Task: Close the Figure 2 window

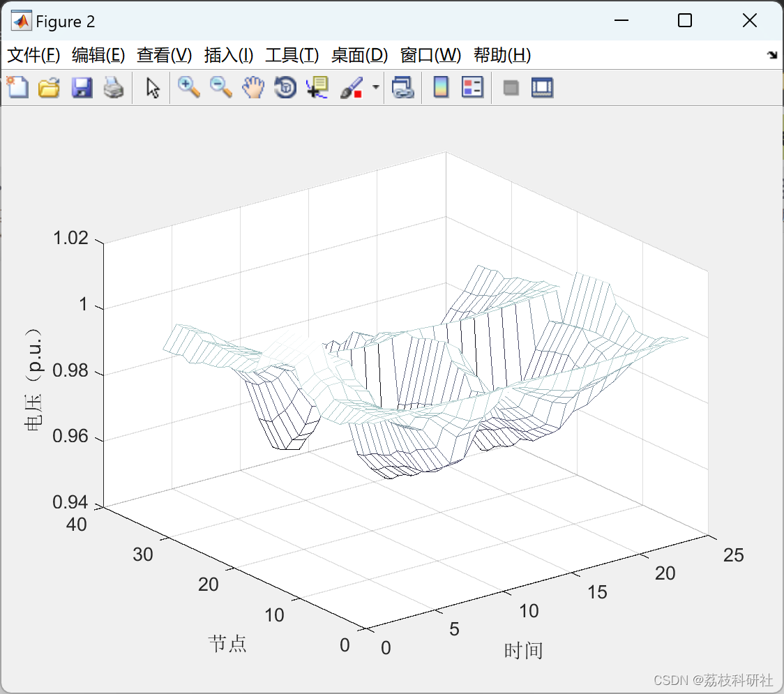Action: click(750, 20)
